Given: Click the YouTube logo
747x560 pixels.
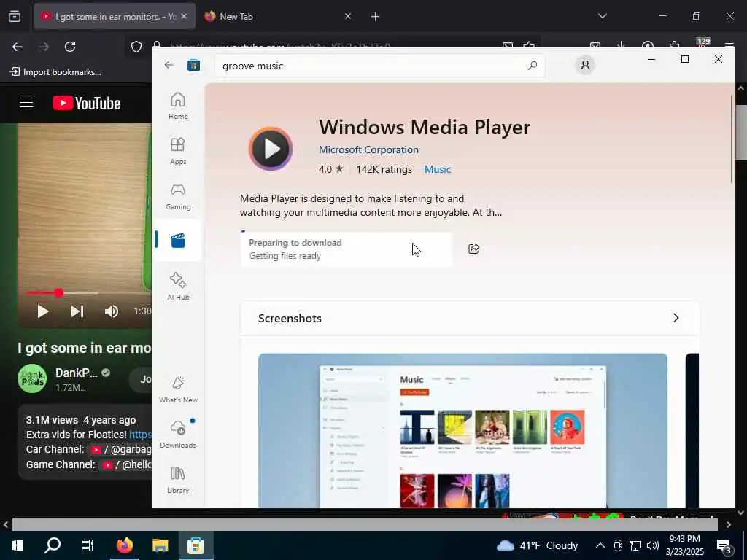Looking at the screenshot, I should tap(87, 103).
